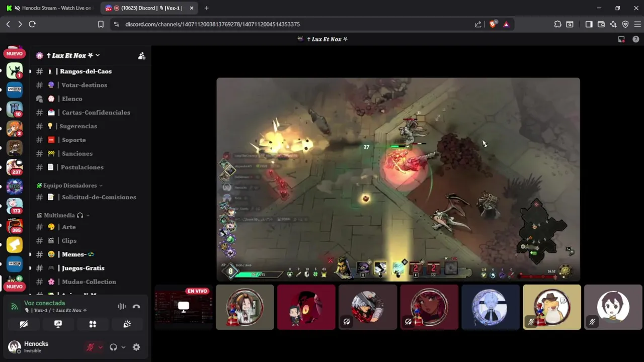The height and width of the screenshot is (362, 644).
Task: Open browser hamburger menu
Action: [x=637, y=24]
